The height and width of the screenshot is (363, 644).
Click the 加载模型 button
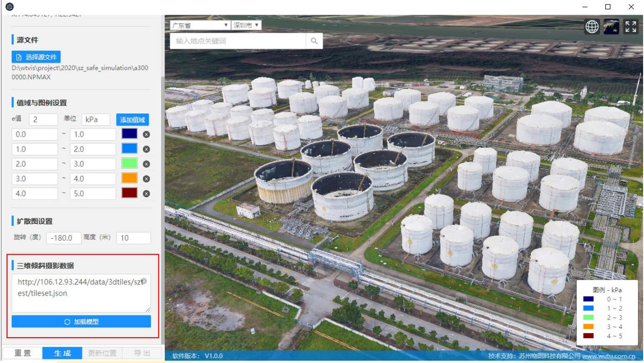coord(81,322)
